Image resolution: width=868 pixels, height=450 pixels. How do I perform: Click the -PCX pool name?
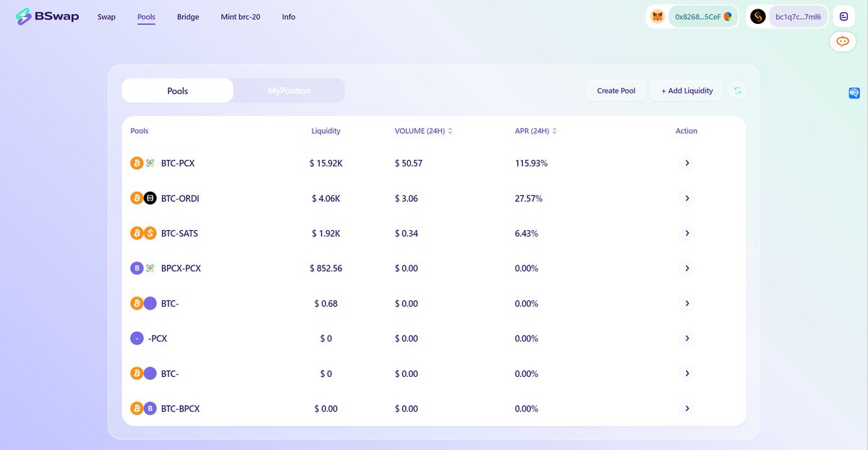point(158,339)
